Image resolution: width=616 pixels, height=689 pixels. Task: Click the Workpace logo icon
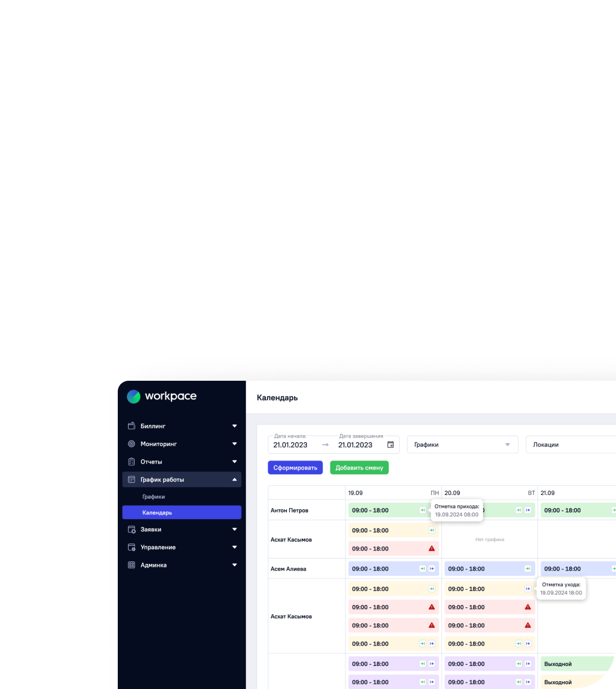click(x=133, y=396)
